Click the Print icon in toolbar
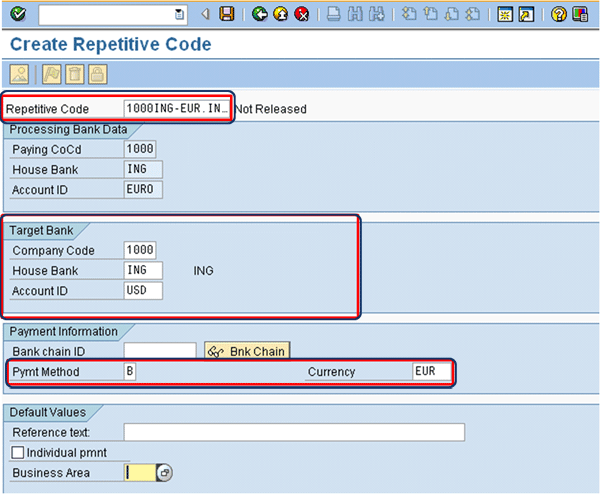This screenshot has width=600, height=494. pos(333,14)
